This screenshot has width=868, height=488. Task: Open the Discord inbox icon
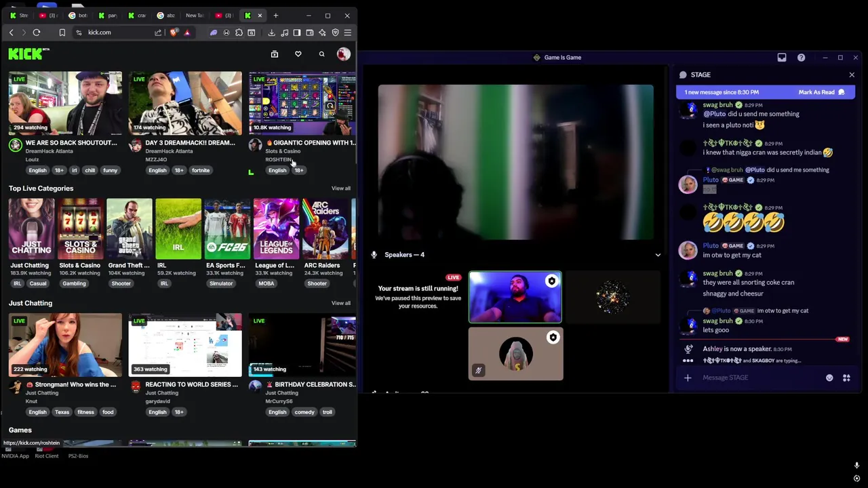click(x=782, y=58)
